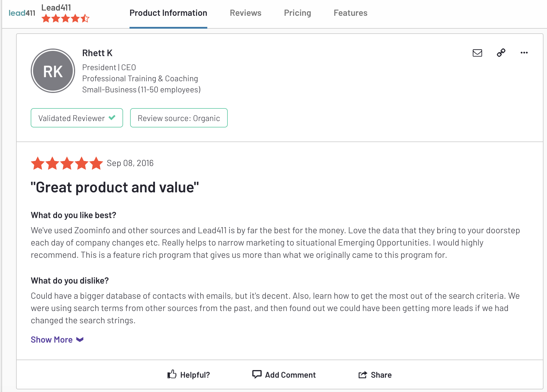Click the Lead411 header star rating
The height and width of the screenshot is (392, 547).
tap(65, 19)
